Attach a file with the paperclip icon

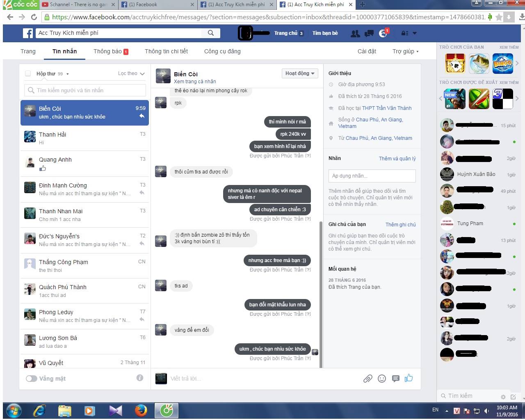tap(367, 379)
